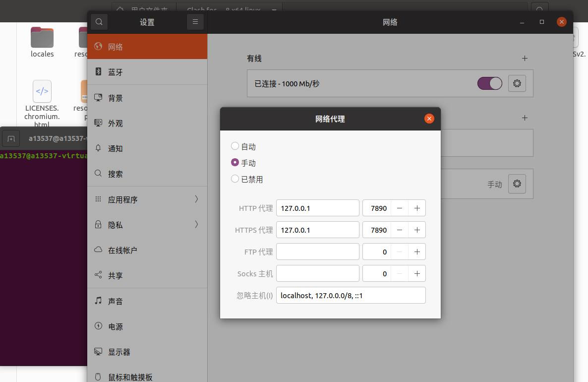Minimize the Settings window
588x382 pixels.
coord(522,22)
